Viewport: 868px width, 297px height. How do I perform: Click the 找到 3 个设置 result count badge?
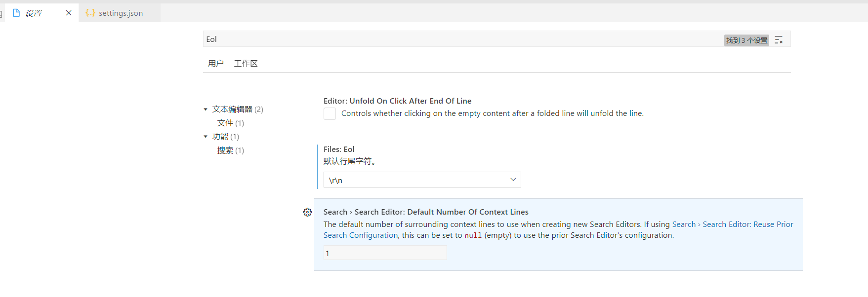(746, 40)
